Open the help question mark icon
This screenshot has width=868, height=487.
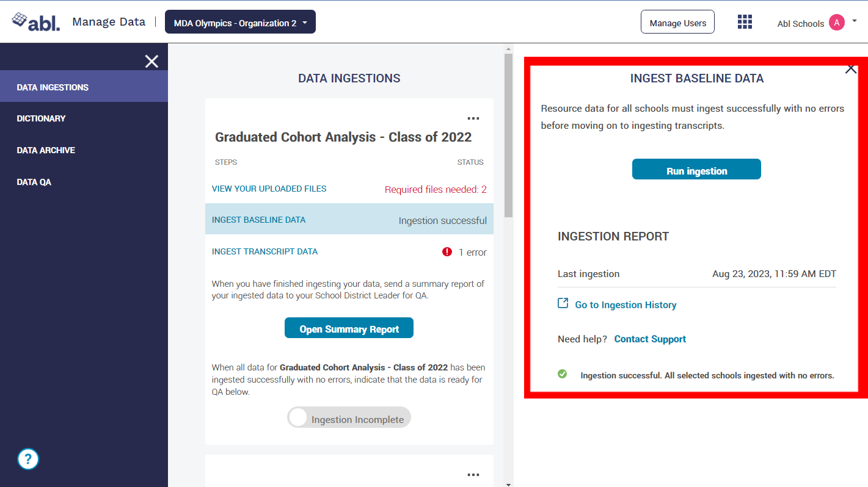click(x=28, y=459)
